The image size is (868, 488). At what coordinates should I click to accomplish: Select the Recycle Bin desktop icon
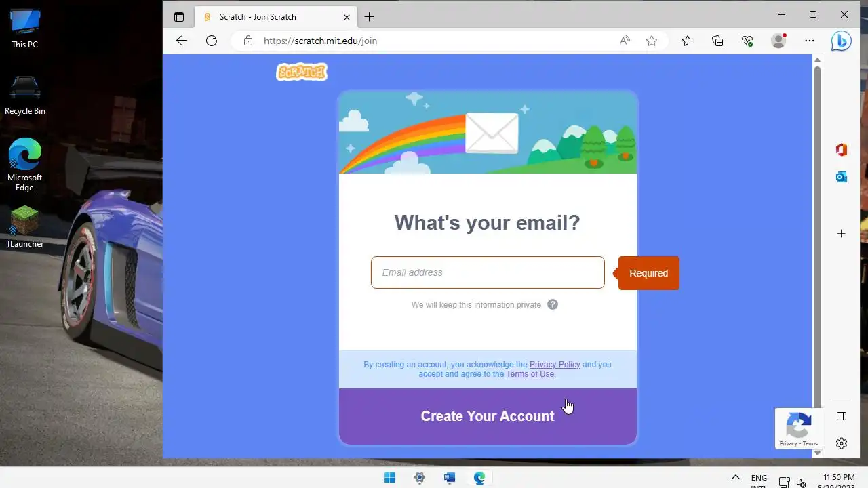(25, 95)
